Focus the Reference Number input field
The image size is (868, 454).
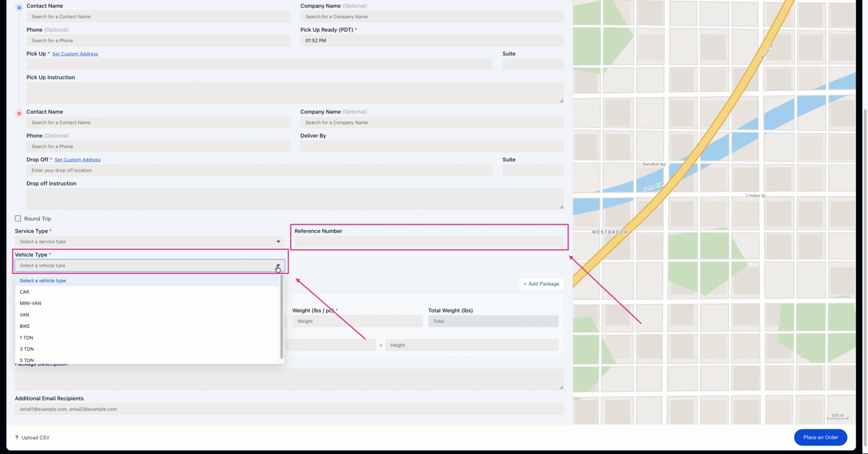click(x=429, y=242)
